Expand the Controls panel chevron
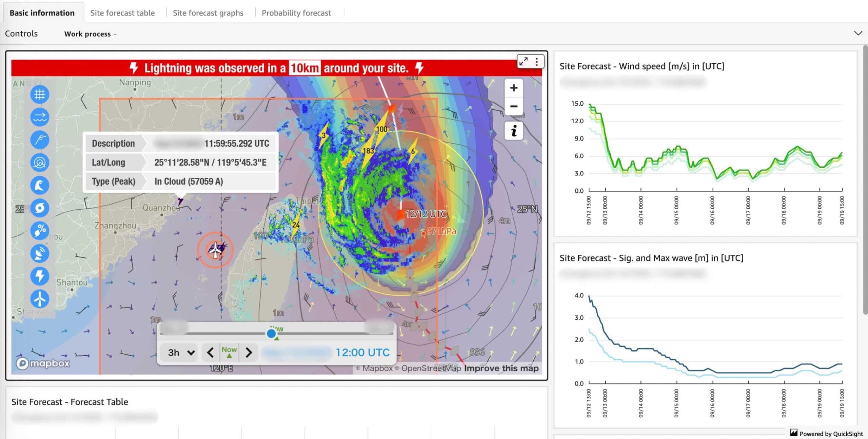Viewport: 868px width, 439px height. pyautogui.click(x=858, y=33)
